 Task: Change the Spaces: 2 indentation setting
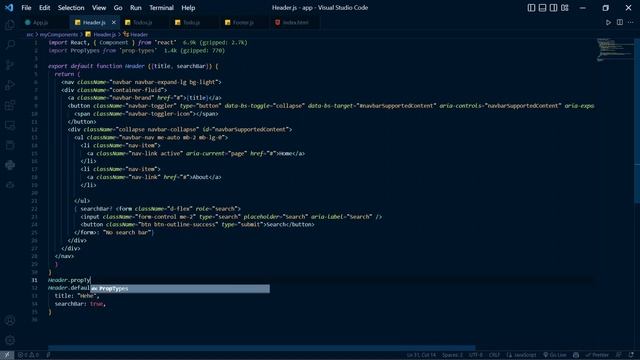453,355
